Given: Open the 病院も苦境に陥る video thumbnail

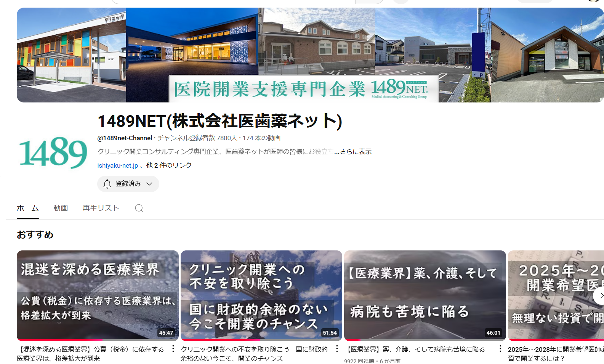Looking at the screenshot, I should [x=425, y=295].
